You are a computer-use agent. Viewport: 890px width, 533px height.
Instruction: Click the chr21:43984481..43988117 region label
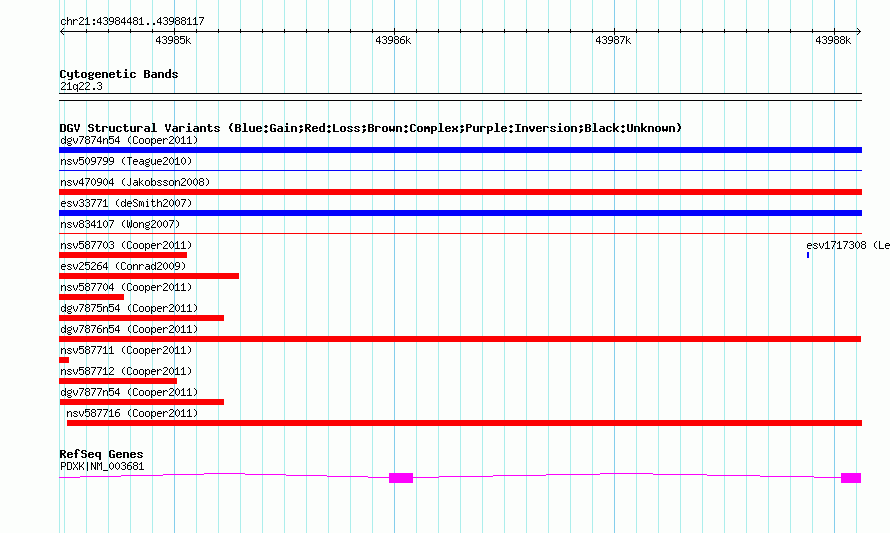coord(132,22)
